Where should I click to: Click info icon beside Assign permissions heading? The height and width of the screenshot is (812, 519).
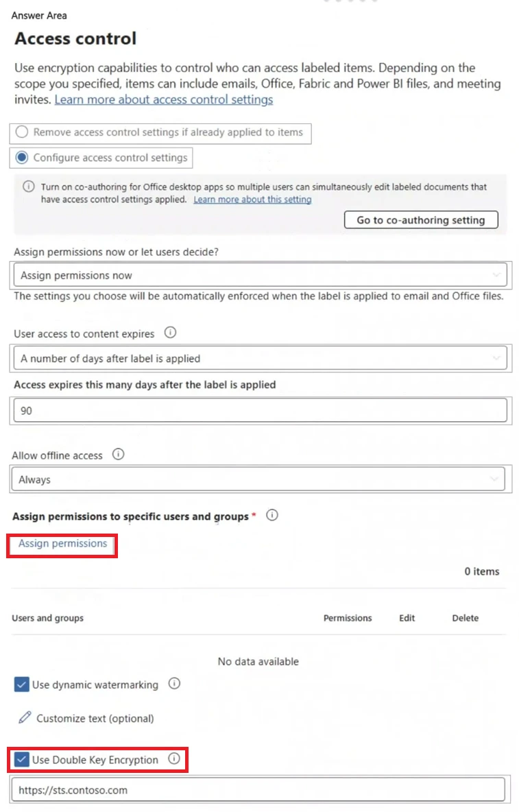click(272, 516)
